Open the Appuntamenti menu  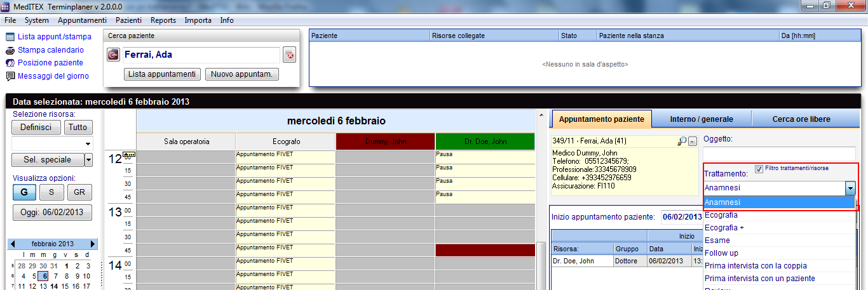point(82,20)
